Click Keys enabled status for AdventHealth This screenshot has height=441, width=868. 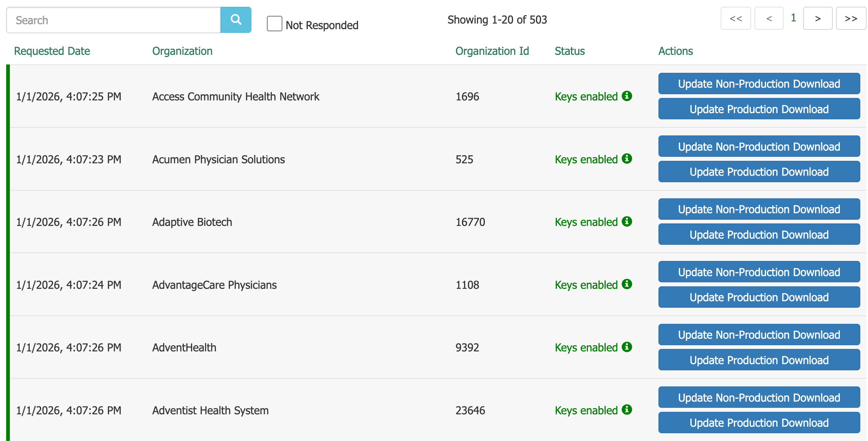(586, 348)
